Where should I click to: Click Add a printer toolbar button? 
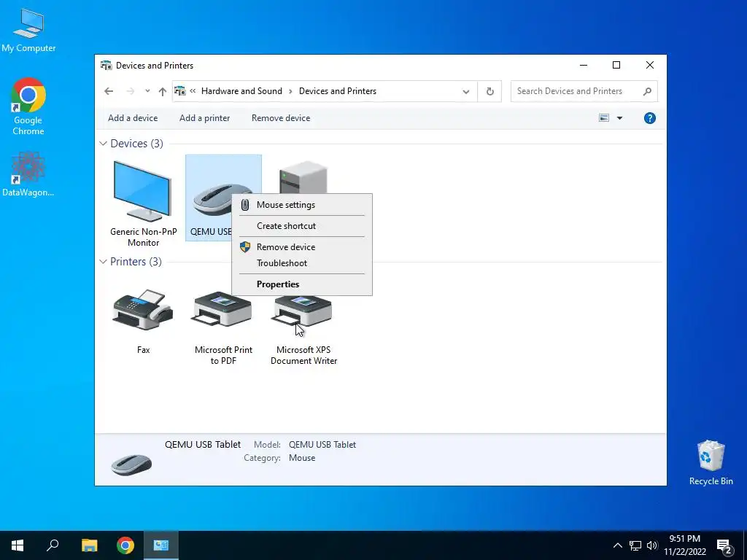pos(204,118)
